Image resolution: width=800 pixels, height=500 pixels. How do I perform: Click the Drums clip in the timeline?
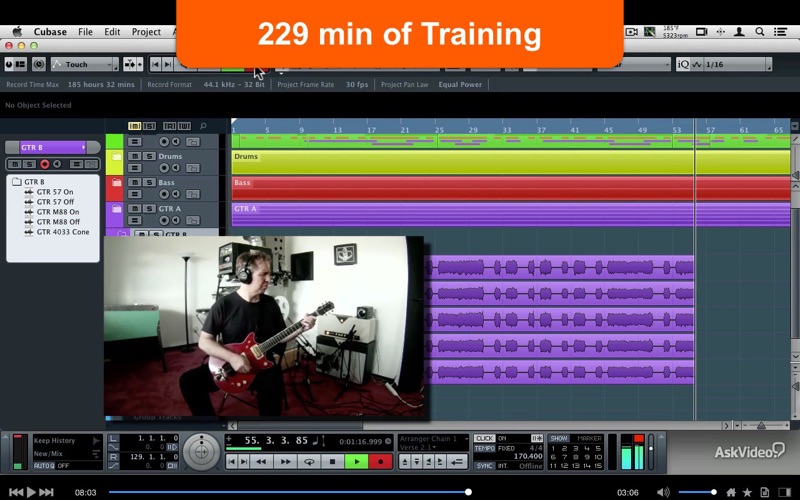pyautogui.click(x=511, y=162)
